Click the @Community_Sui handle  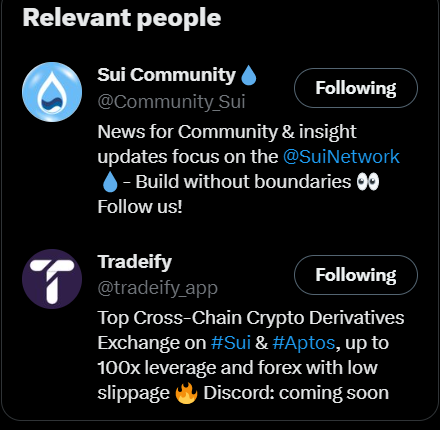171,102
